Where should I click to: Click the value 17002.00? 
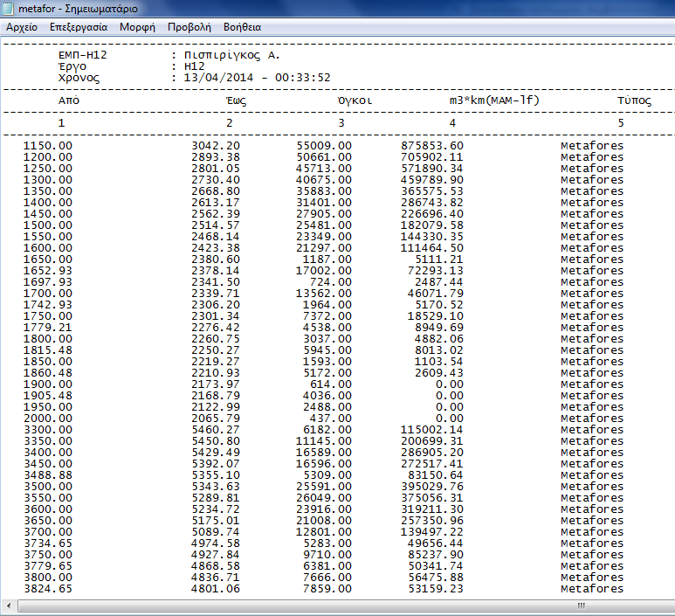(324, 271)
